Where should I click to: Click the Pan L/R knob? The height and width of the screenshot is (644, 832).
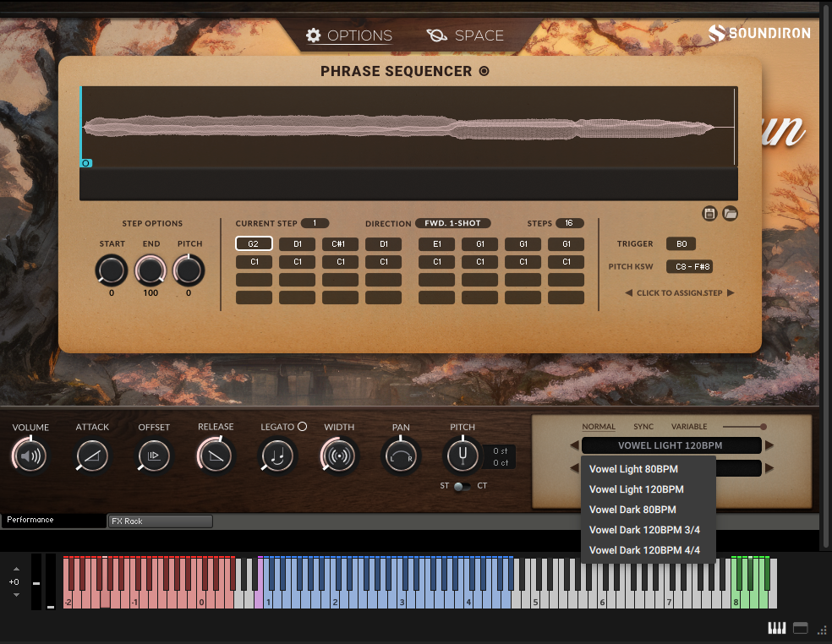click(401, 457)
